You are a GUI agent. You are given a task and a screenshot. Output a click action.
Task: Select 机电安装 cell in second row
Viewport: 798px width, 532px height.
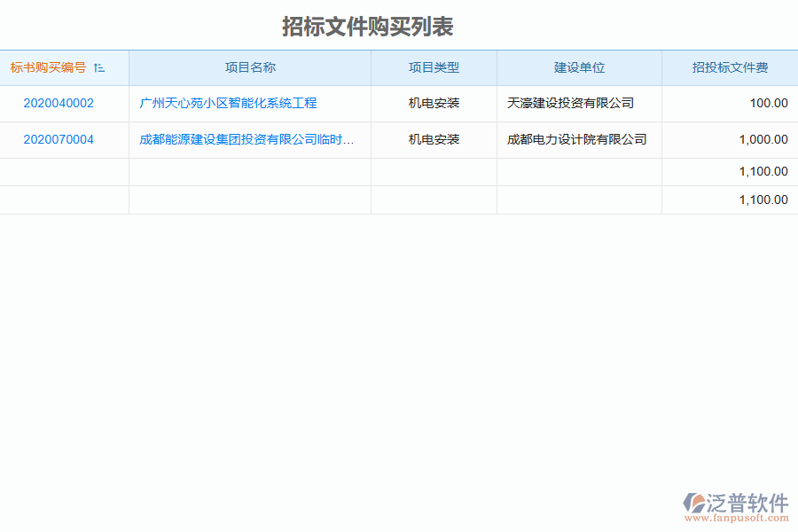tap(434, 139)
